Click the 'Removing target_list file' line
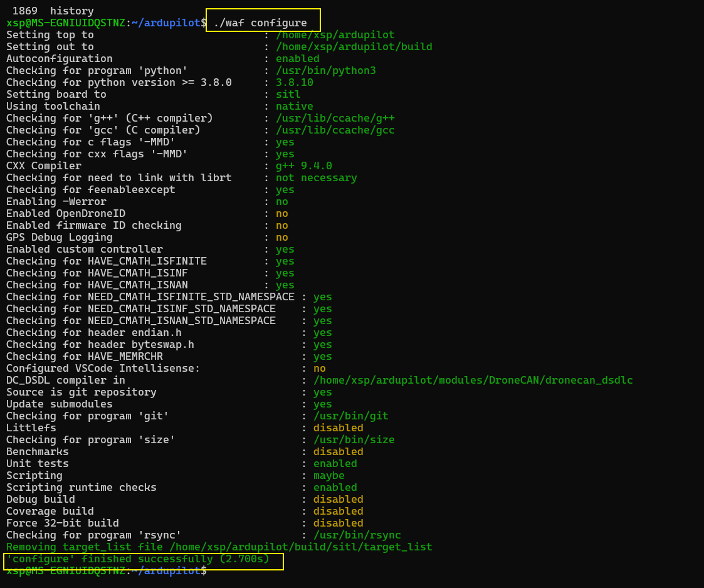This screenshot has width=704, height=588. 219,547
